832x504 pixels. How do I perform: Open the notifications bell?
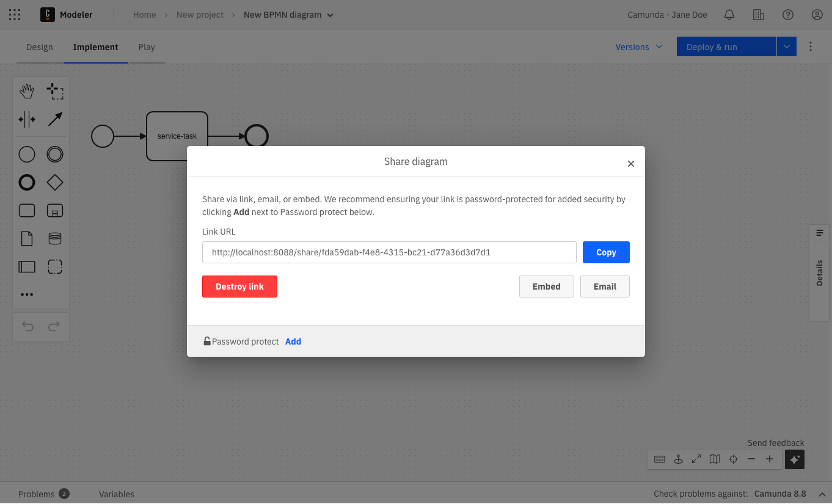pyautogui.click(x=729, y=15)
